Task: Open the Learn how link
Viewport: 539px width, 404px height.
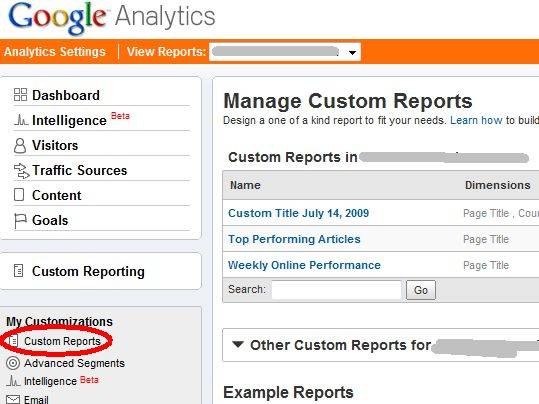Action: point(476,120)
